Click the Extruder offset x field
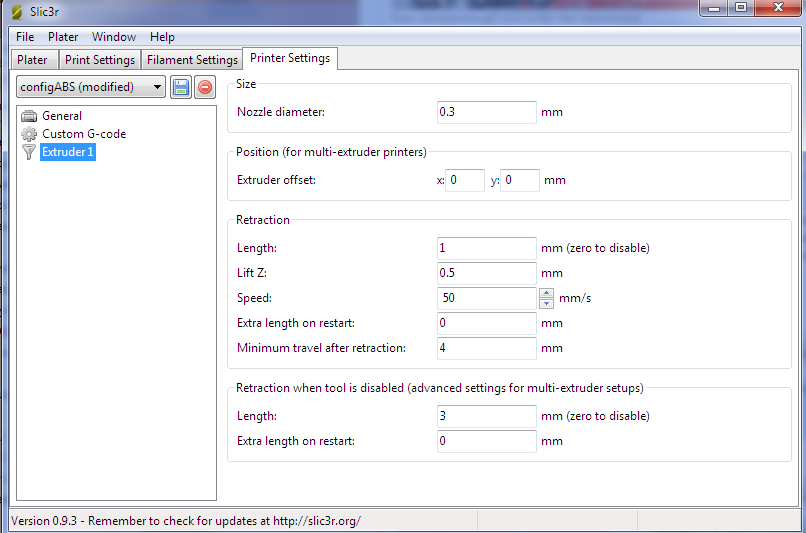This screenshot has width=806, height=533. point(465,180)
